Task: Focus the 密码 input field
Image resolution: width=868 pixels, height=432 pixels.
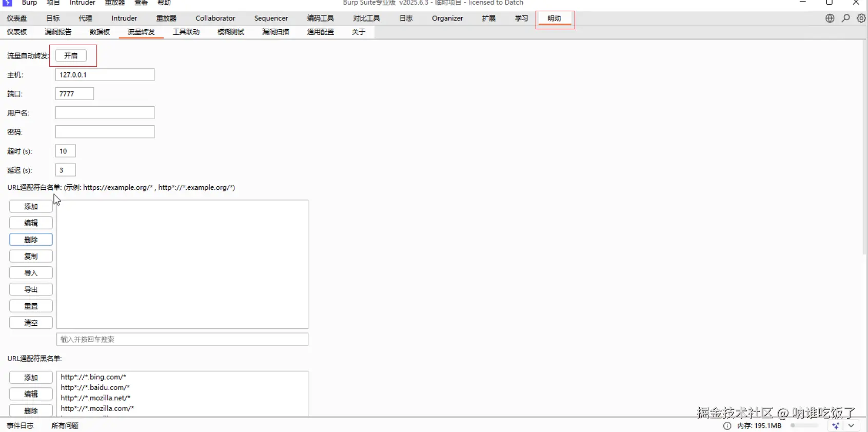Action: pos(105,132)
